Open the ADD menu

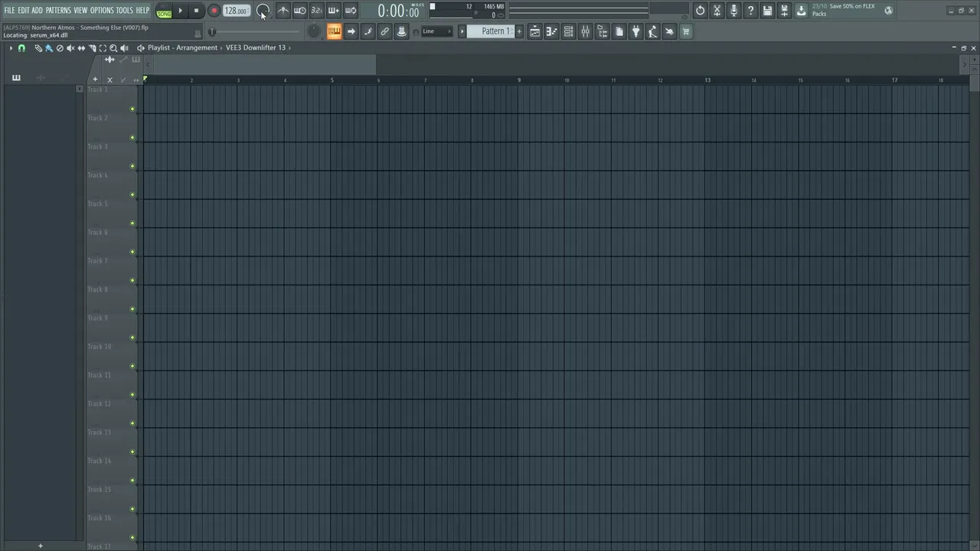(37, 11)
